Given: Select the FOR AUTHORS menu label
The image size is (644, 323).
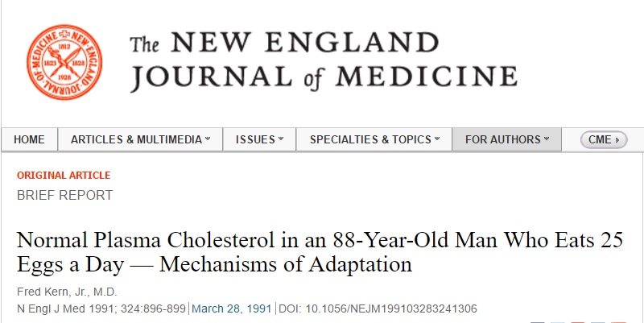Looking at the screenshot, I should click(503, 139).
